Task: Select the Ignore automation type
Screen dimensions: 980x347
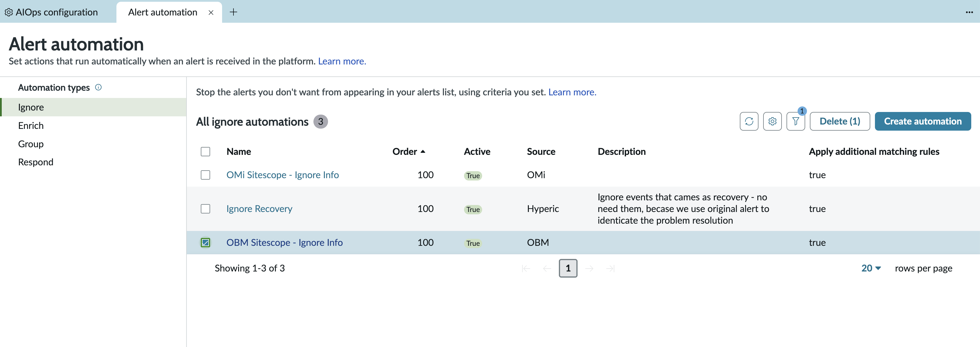Action: pyautogui.click(x=94, y=107)
